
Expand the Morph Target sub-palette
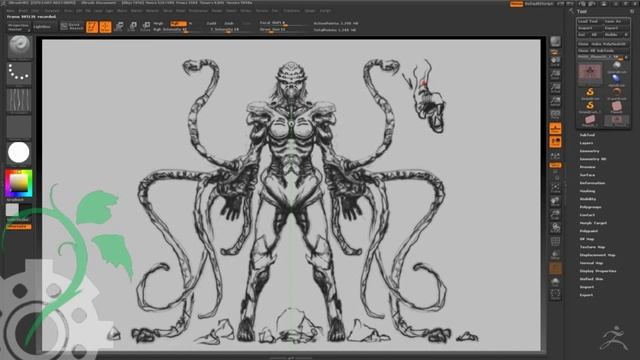(593, 223)
